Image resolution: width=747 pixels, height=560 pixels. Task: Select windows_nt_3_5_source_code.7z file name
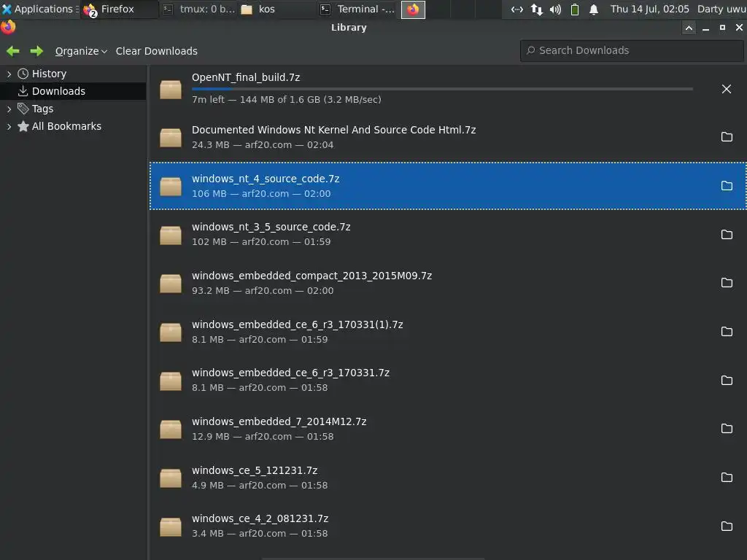[x=271, y=227]
